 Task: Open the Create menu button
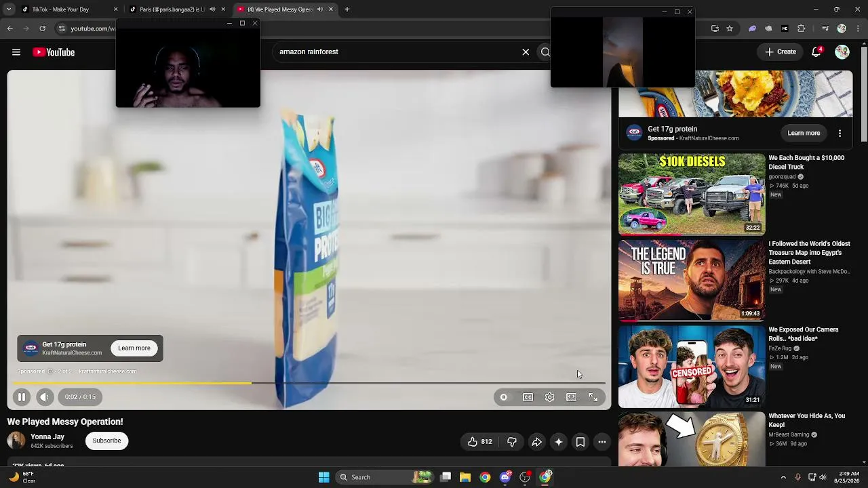(x=781, y=52)
